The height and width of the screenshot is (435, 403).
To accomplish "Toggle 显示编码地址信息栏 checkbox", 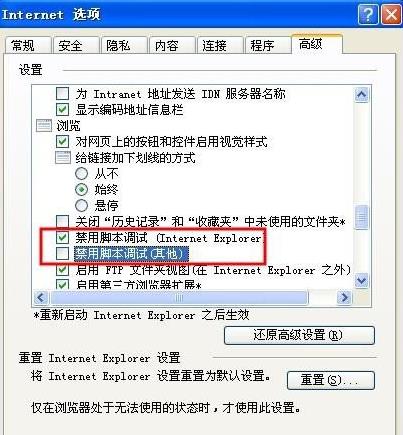I will [62, 110].
